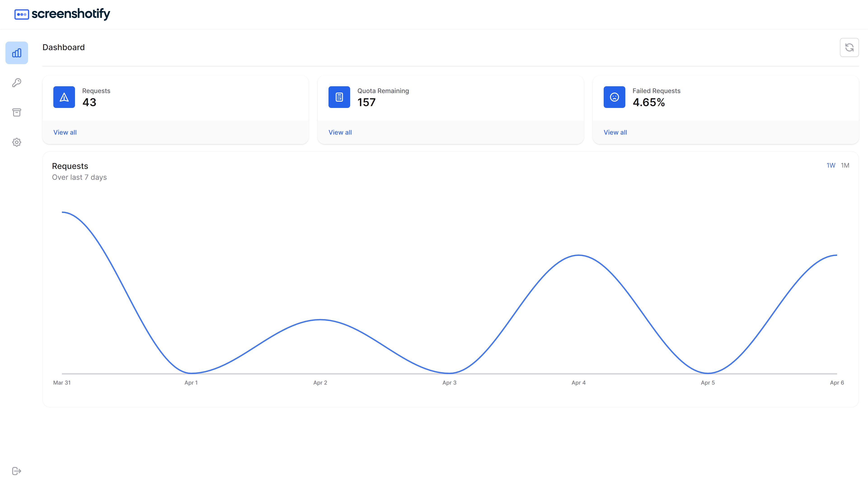Click the failed rate 4.65%
This screenshot has height=488, width=868.
649,102
